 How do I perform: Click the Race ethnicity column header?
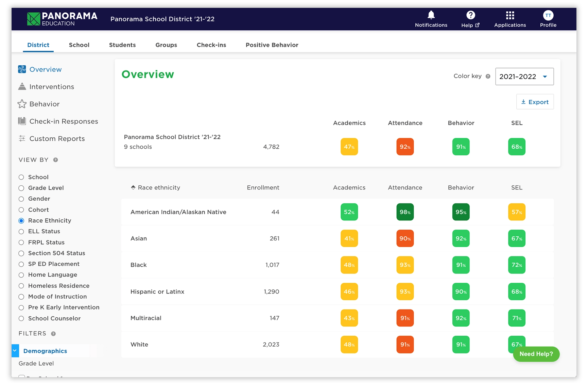(159, 187)
